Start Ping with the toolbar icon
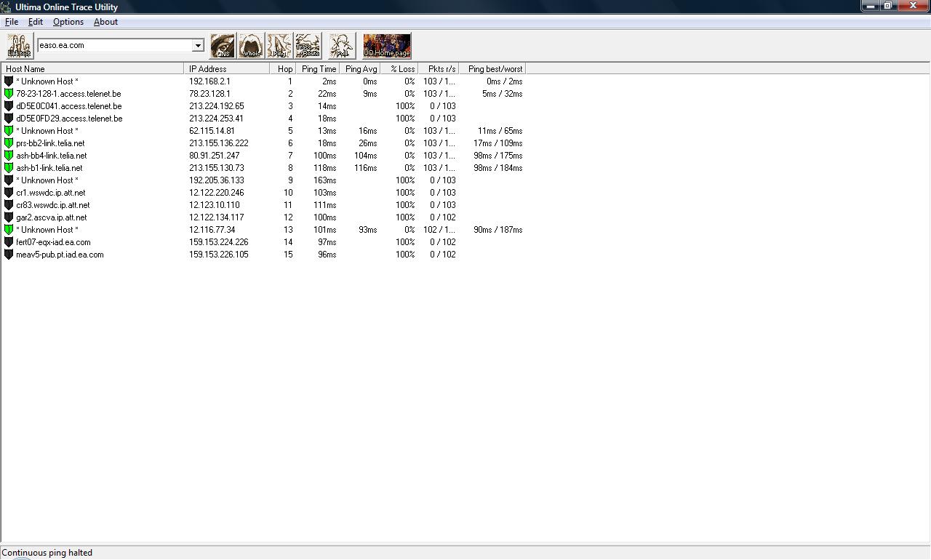 [x=279, y=46]
